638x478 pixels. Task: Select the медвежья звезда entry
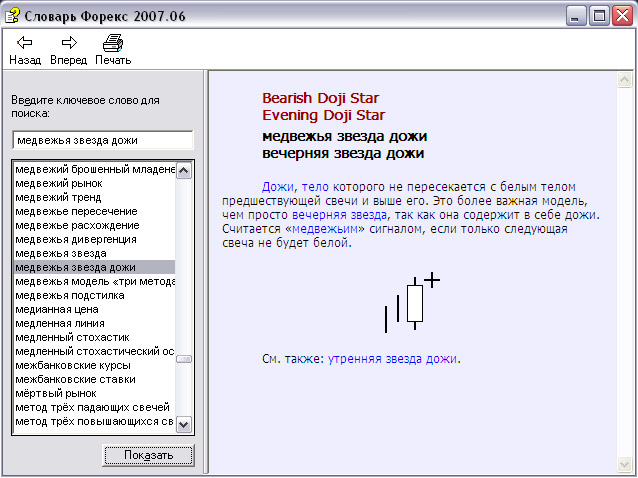point(95,253)
